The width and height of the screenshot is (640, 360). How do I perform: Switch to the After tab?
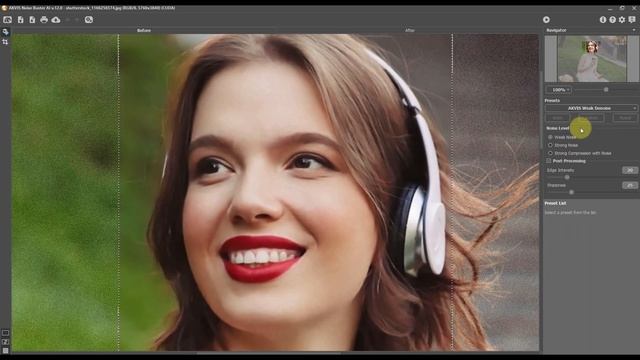point(410,31)
